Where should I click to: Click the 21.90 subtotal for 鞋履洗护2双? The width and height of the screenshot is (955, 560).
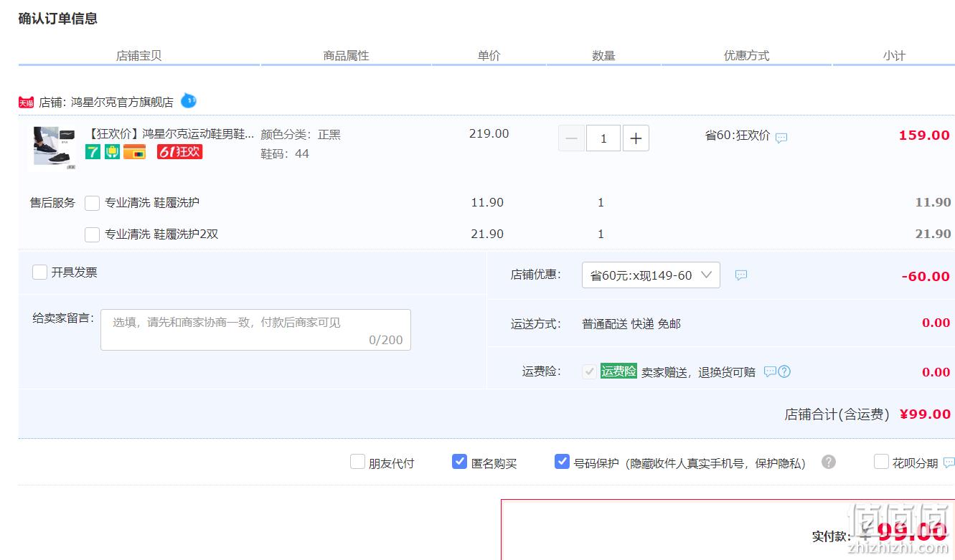pos(933,234)
